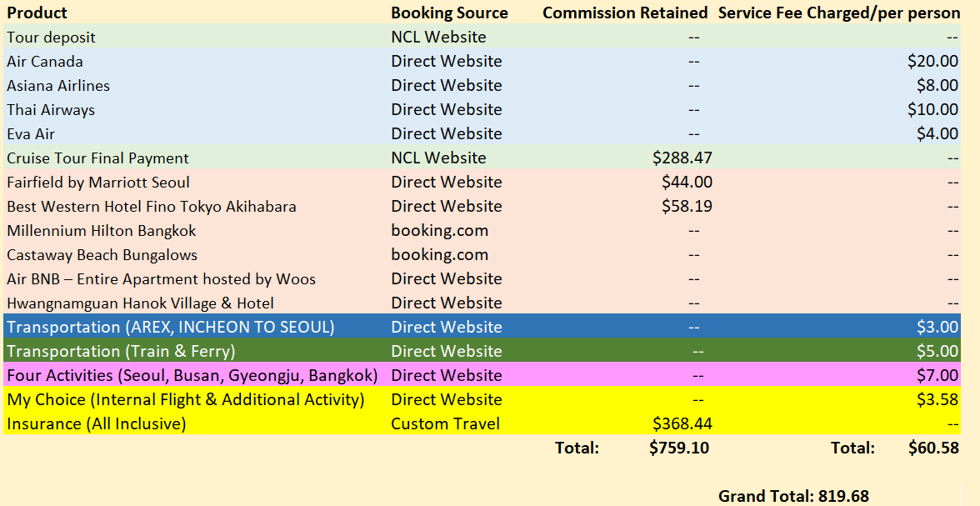The image size is (980, 506).
Task: Click the Tour deposit cell
Action: pyautogui.click(x=51, y=37)
